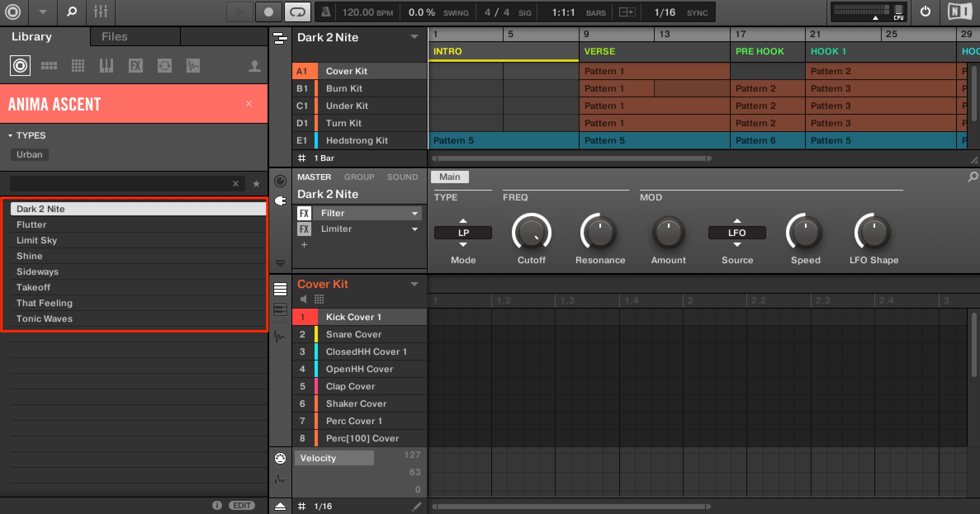The image size is (980, 514).
Task: Open the Limiter plug-in dropdown
Action: pos(414,229)
